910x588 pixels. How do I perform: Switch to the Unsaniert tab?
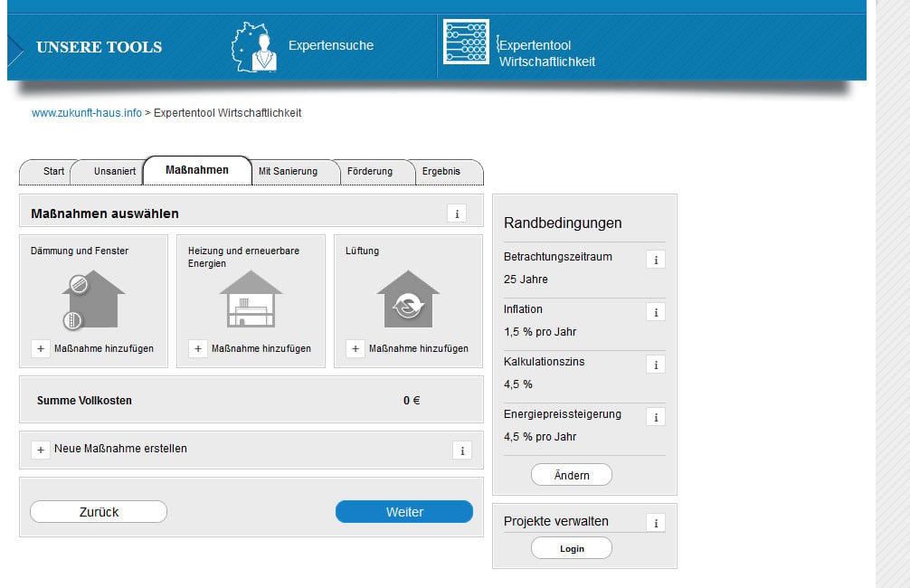(x=114, y=171)
